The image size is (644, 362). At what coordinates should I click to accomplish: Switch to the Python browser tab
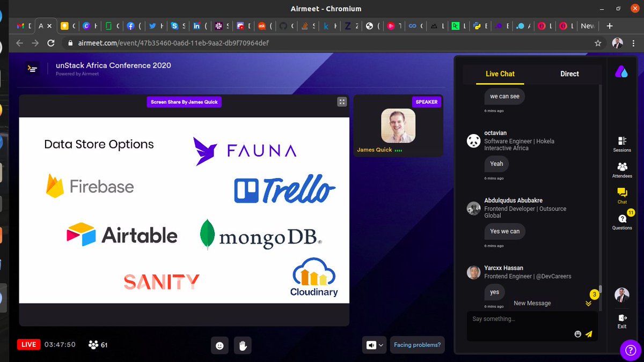click(x=480, y=26)
